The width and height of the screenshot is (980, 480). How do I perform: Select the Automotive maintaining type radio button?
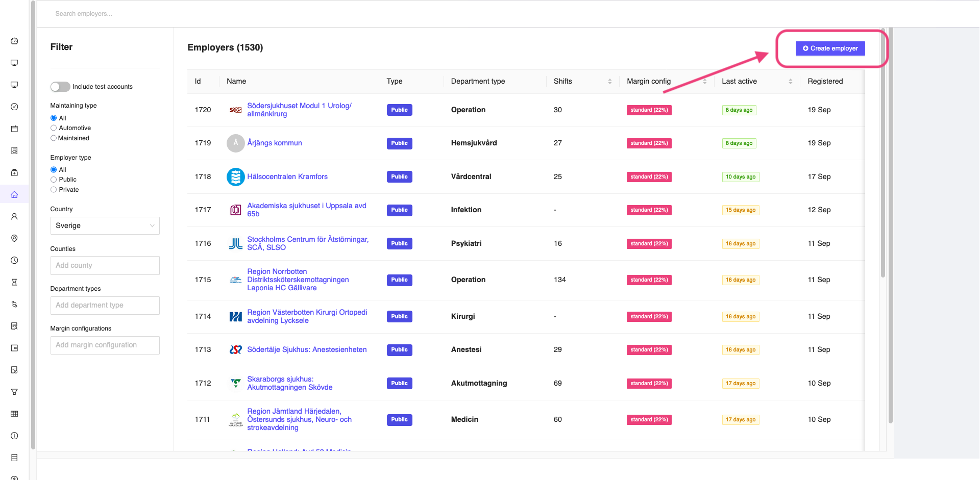coord(54,128)
